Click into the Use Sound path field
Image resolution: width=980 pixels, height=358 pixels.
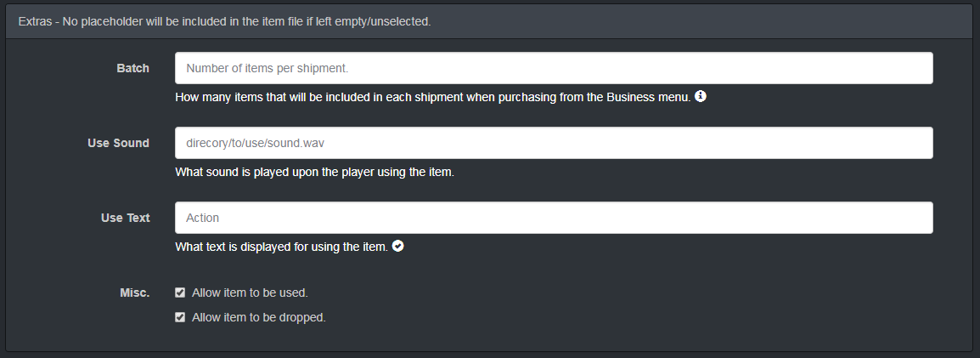554,143
